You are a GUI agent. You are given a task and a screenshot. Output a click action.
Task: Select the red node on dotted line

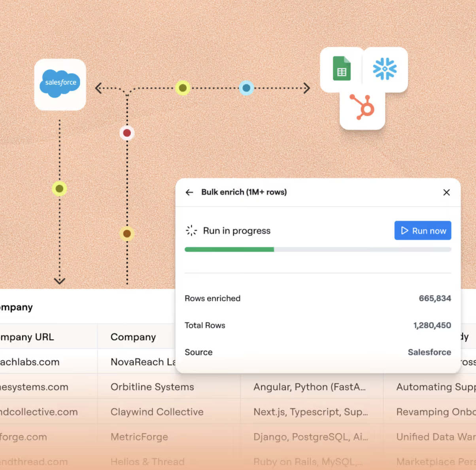[127, 133]
